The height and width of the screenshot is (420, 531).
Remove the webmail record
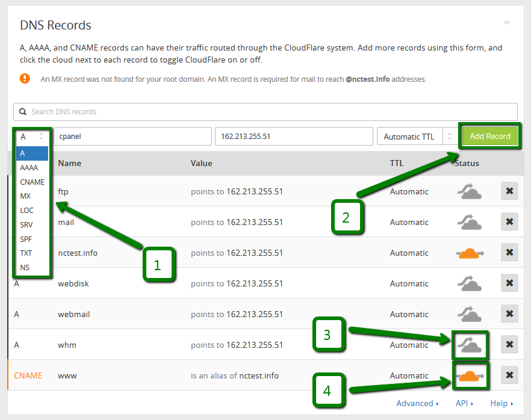tap(509, 314)
